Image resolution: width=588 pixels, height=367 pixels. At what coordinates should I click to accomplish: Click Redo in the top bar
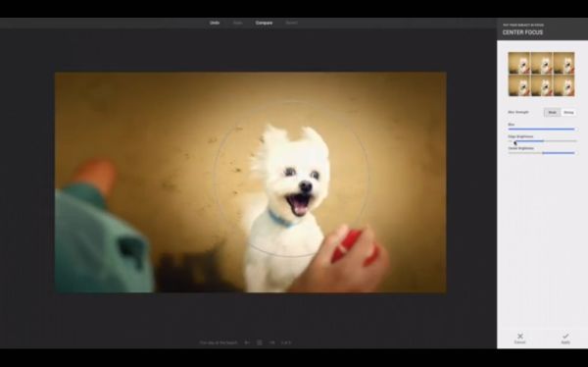(x=238, y=23)
